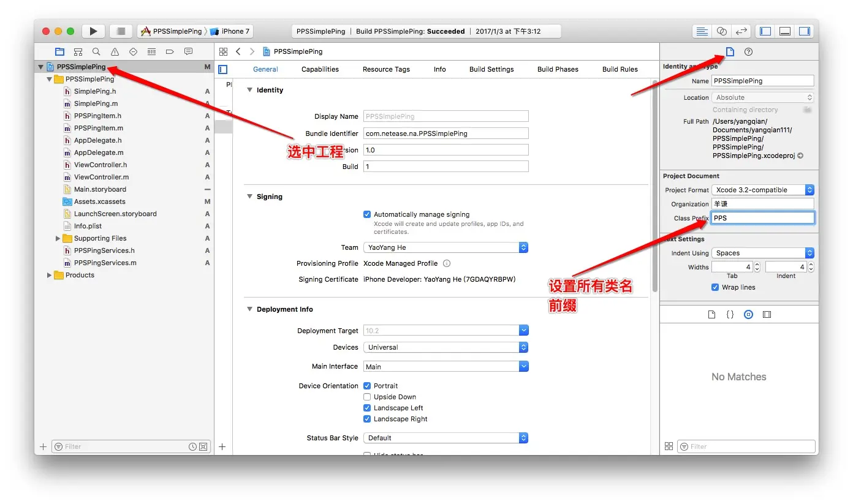Open Indent Using dropdown set to Spaces

[763, 253]
